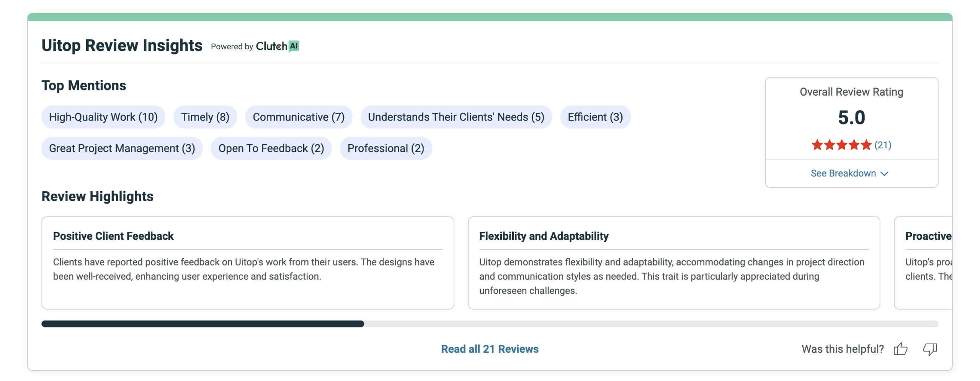Choose the Communicative (7) mention tag

coord(299,117)
